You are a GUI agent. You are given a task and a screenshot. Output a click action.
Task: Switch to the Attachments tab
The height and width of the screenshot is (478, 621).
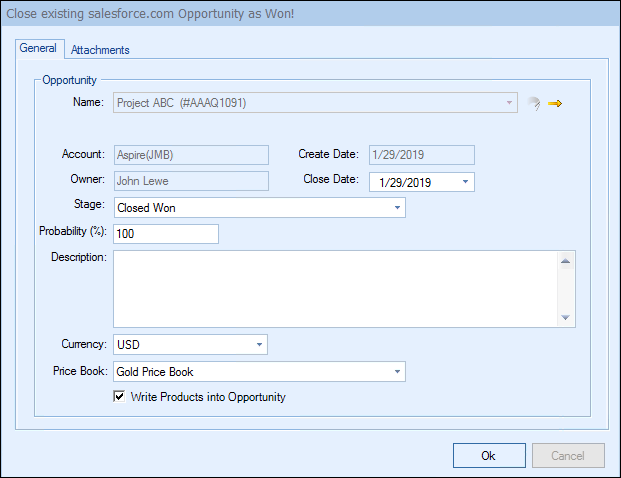(100, 50)
